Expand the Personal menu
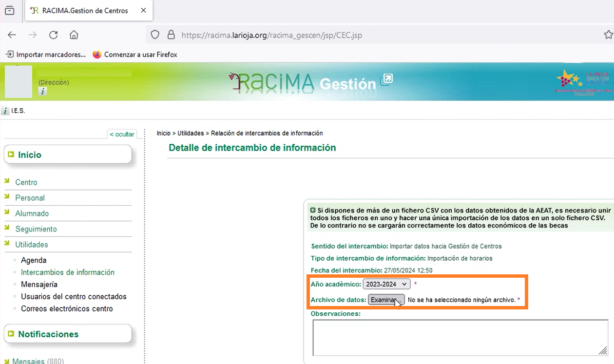This screenshot has width=614, height=364. point(30,198)
